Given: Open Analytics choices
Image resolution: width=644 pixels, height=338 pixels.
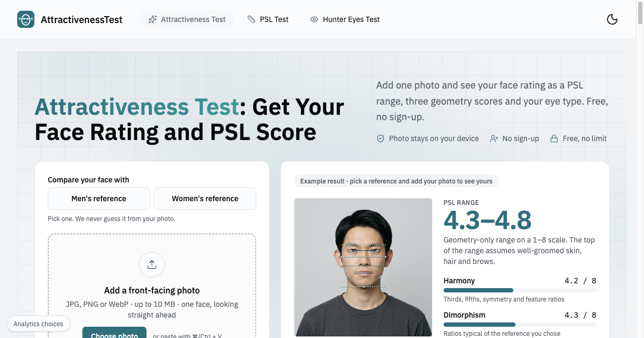Looking at the screenshot, I should [38, 324].
